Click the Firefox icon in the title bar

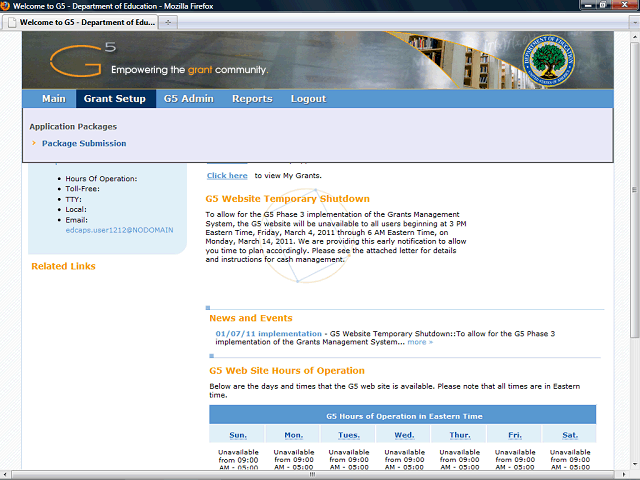(x=7, y=6)
